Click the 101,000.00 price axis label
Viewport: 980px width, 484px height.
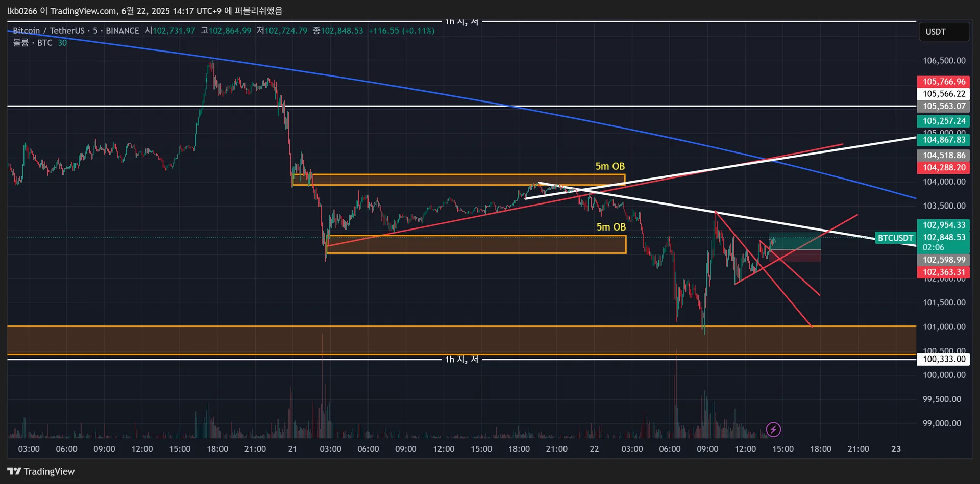944,327
